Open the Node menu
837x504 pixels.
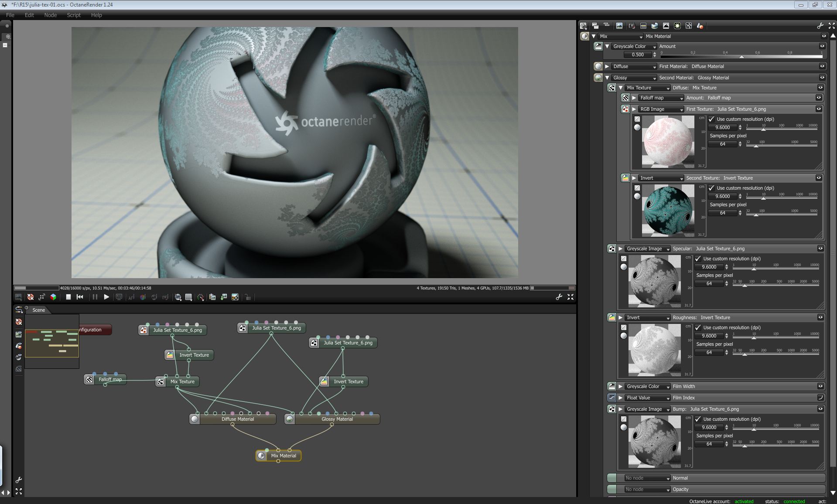pos(51,15)
